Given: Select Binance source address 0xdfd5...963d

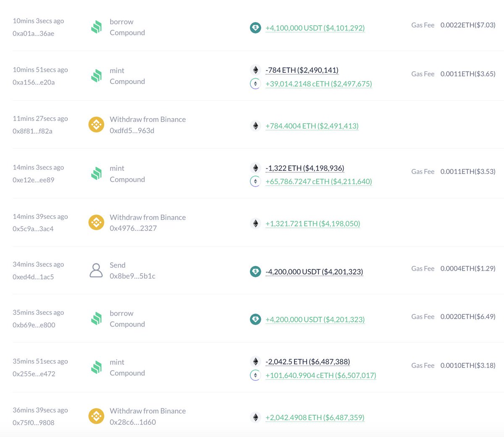Looking at the screenshot, I should [132, 131].
